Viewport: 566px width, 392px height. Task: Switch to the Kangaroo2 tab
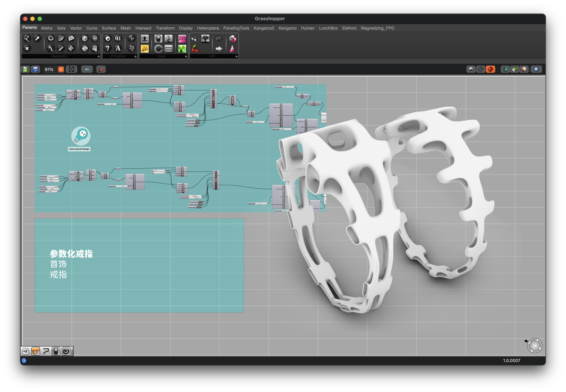264,28
